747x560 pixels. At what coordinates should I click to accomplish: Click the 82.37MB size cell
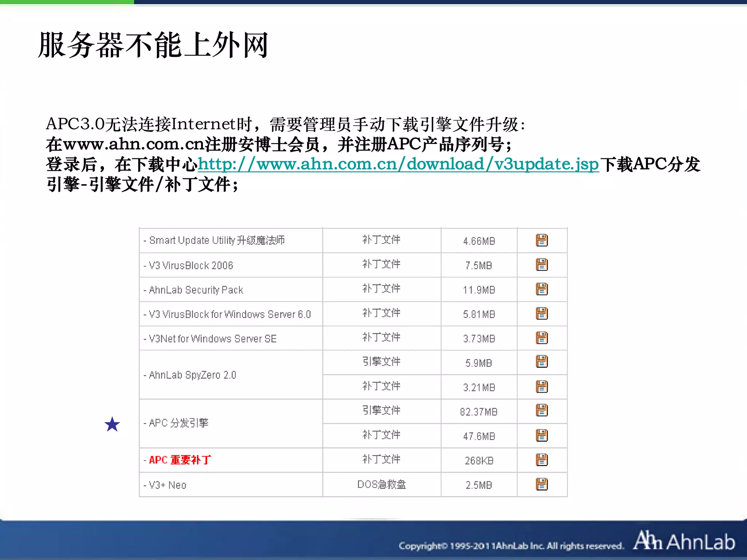point(479,412)
